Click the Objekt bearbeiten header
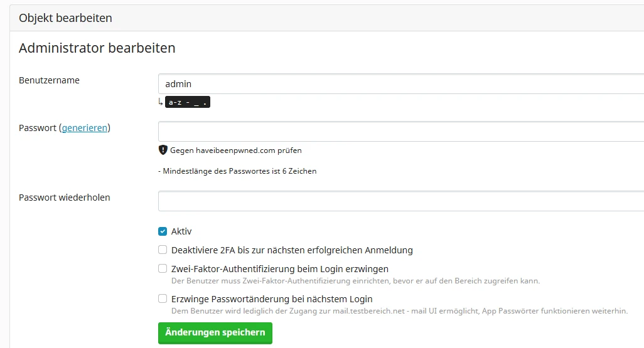Image resolution: width=644 pixels, height=348 pixels. (x=65, y=18)
